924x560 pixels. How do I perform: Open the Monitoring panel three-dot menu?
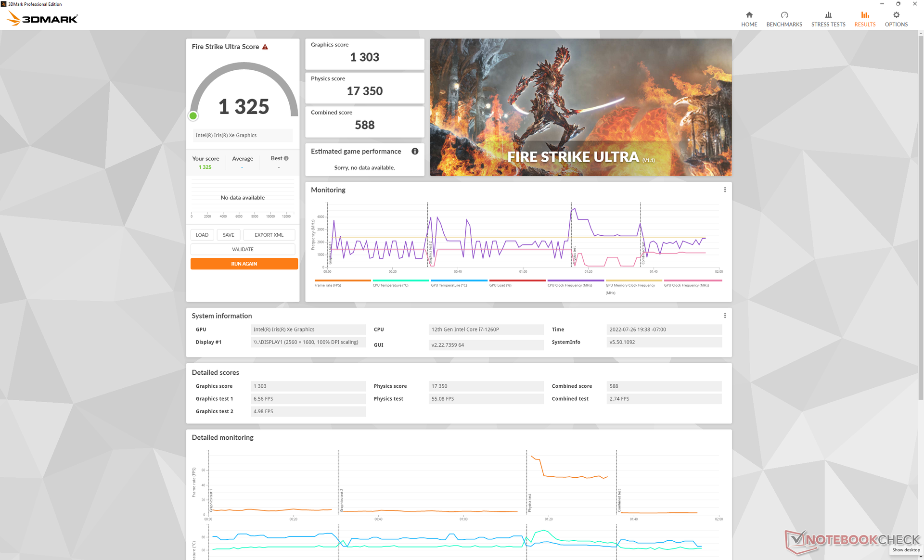coord(725,190)
